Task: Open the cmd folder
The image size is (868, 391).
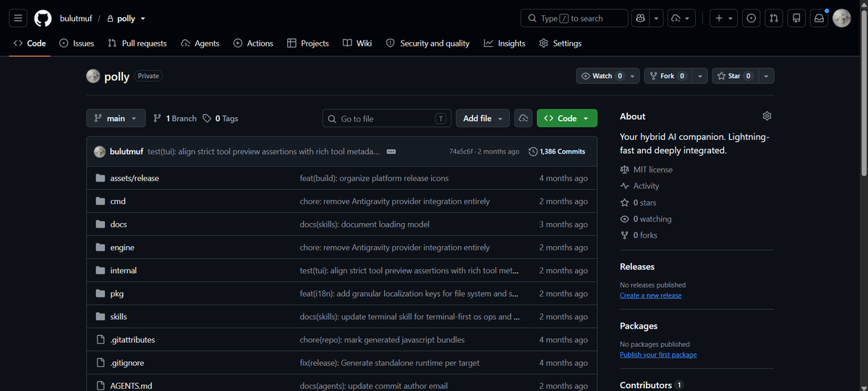Action: (118, 201)
